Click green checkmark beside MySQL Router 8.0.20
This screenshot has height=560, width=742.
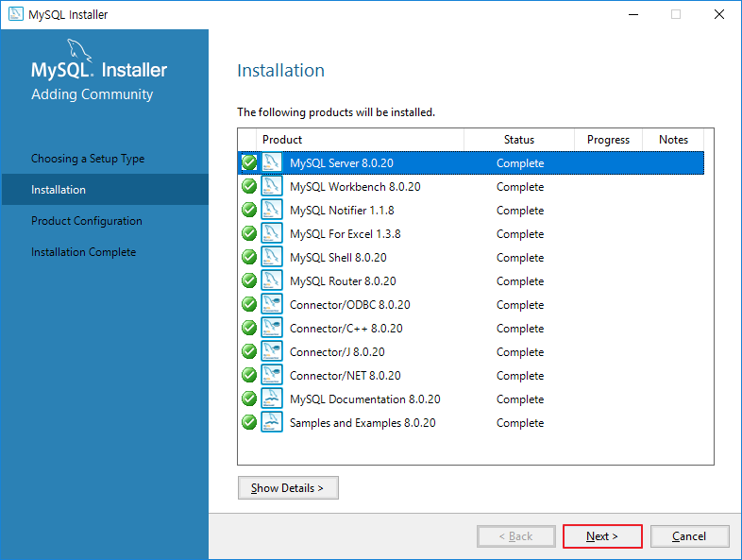249,280
